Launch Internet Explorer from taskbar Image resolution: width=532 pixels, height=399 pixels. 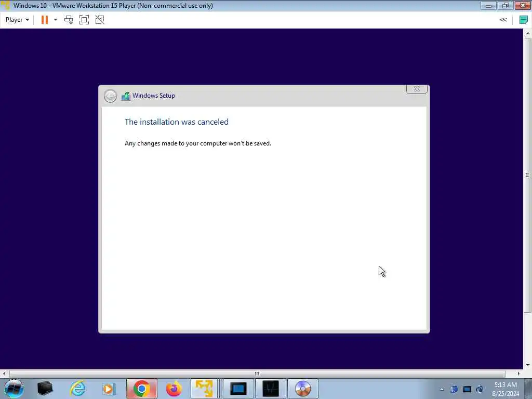(77, 389)
